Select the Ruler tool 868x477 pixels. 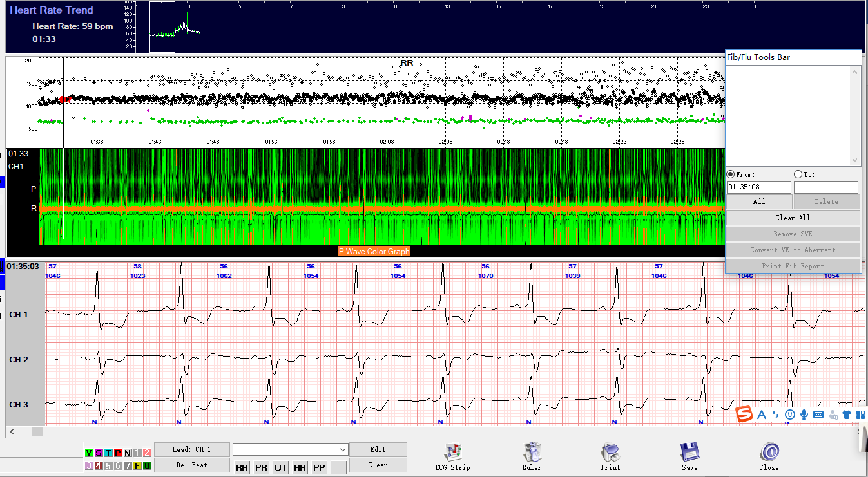tap(532, 456)
